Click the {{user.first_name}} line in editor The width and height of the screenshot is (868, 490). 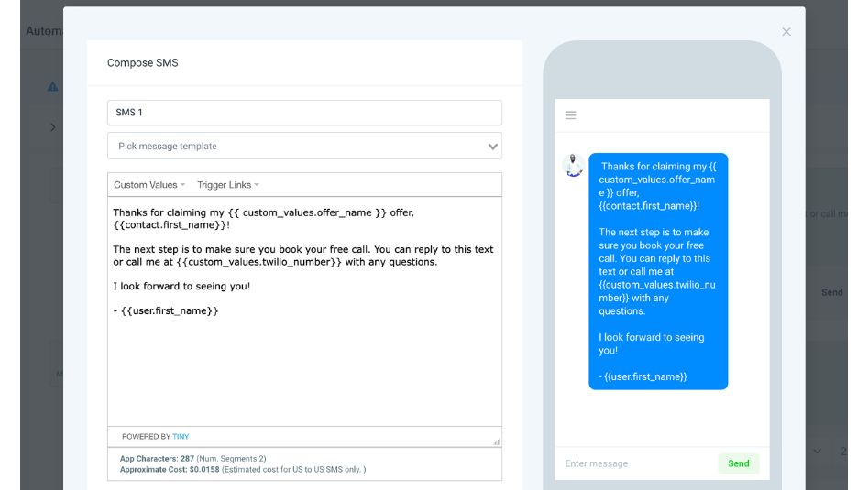coord(166,310)
